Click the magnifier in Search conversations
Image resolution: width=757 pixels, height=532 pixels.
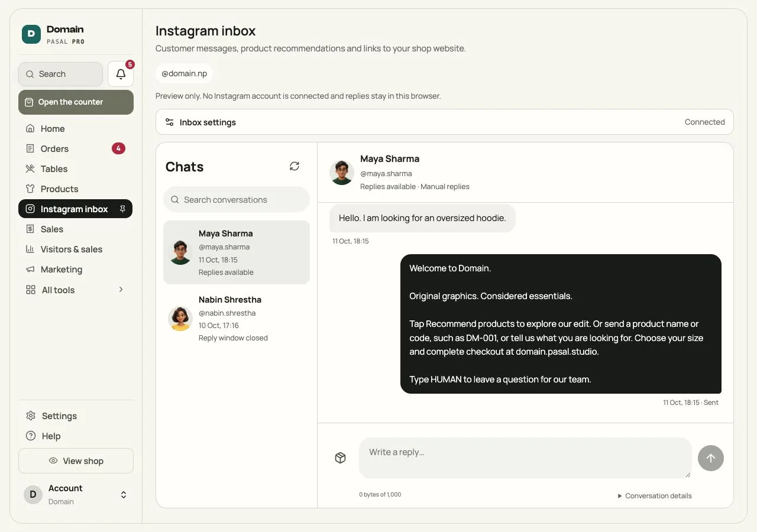pyautogui.click(x=175, y=200)
